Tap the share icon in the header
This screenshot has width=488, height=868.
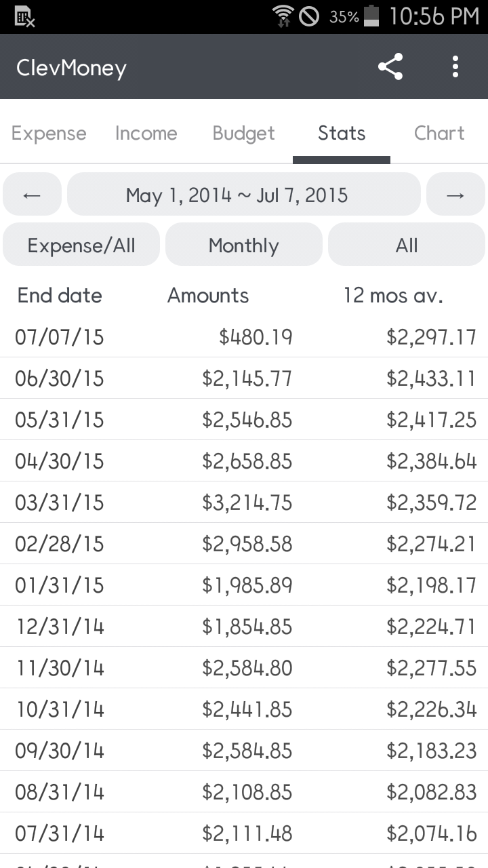[x=390, y=67]
